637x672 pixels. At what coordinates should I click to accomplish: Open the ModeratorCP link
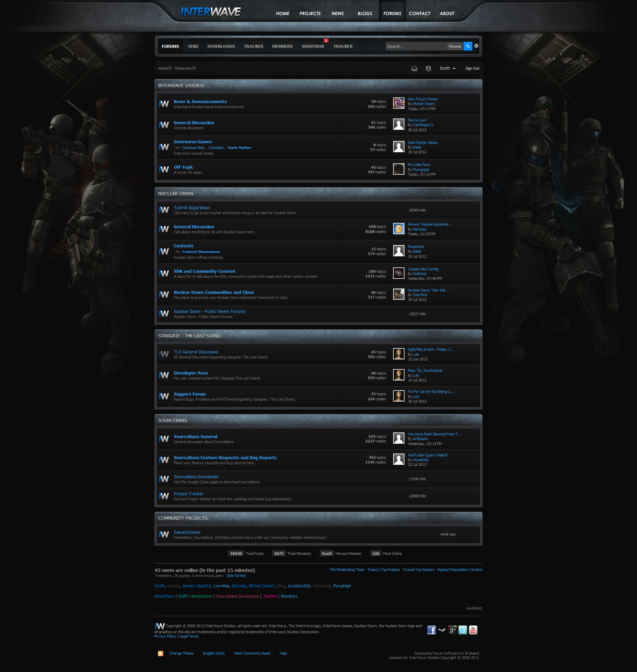click(185, 68)
